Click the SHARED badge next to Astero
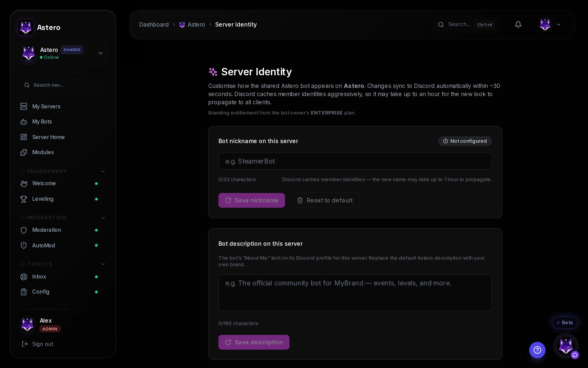Image resolution: width=588 pixels, height=368 pixels. [72, 50]
